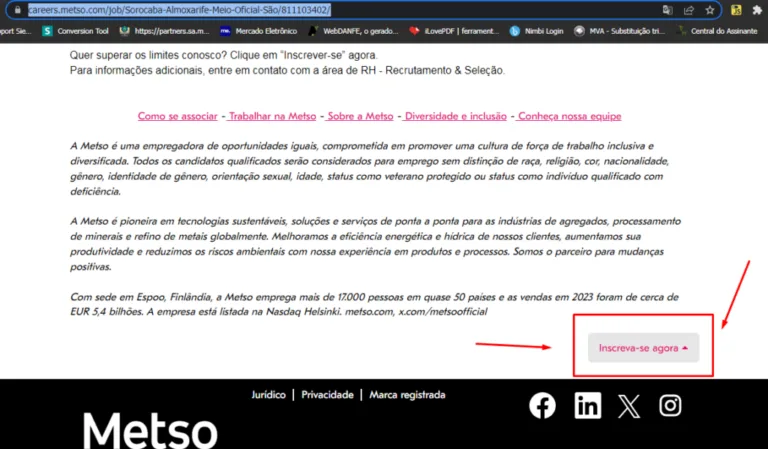Image resolution: width=768 pixels, height=449 pixels.
Task: Open the MVA - Substituição bookmark
Action: tap(620, 31)
